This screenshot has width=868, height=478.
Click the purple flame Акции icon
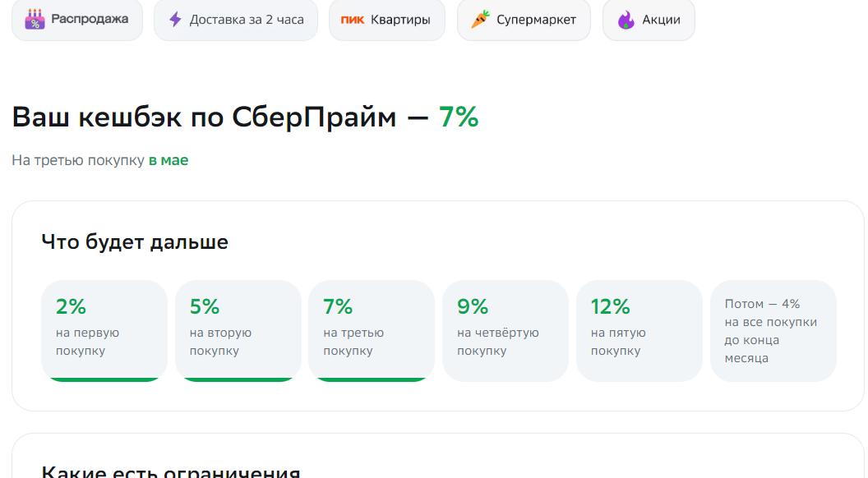coord(626,20)
